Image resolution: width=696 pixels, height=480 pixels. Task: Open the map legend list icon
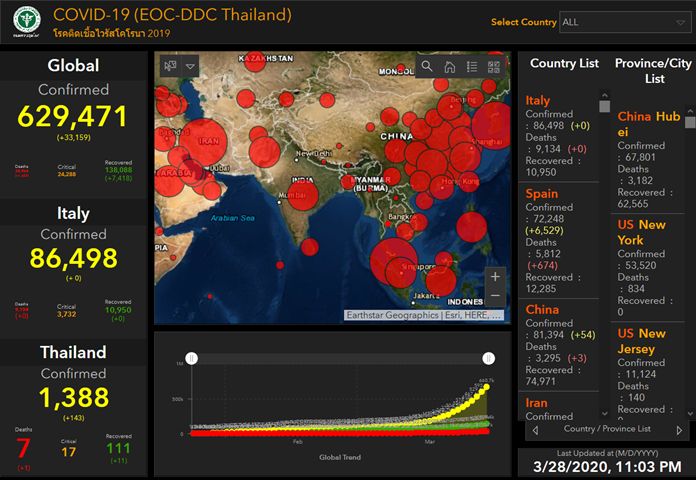point(472,66)
